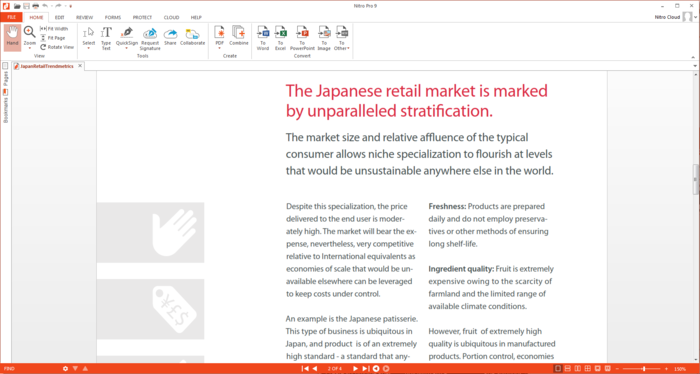The image size is (700, 374).
Task: Click the Next View circular button
Action: pyautogui.click(x=386, y=369)
